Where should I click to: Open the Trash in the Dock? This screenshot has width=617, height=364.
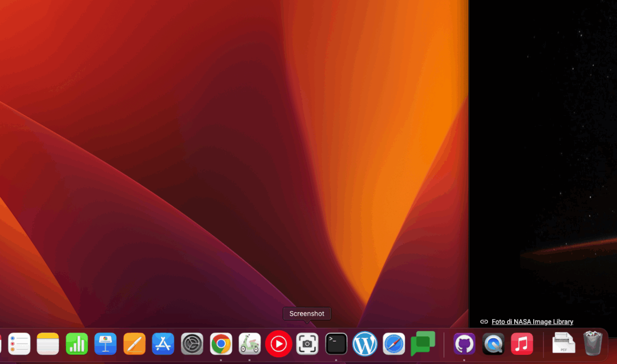click(593, 343)
